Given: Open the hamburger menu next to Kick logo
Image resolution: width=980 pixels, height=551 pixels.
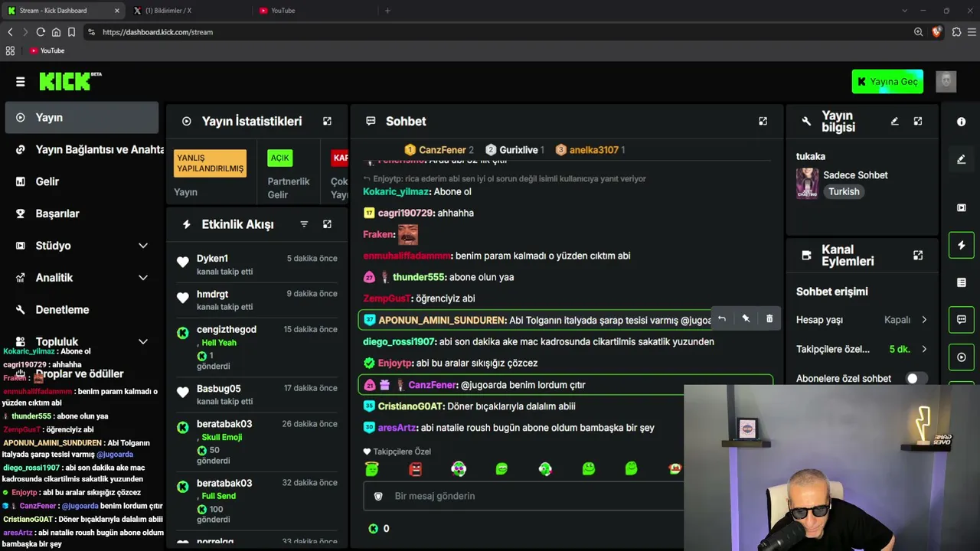Looking at the screenshot, I should pyautogui.click(x=21, y=82).
